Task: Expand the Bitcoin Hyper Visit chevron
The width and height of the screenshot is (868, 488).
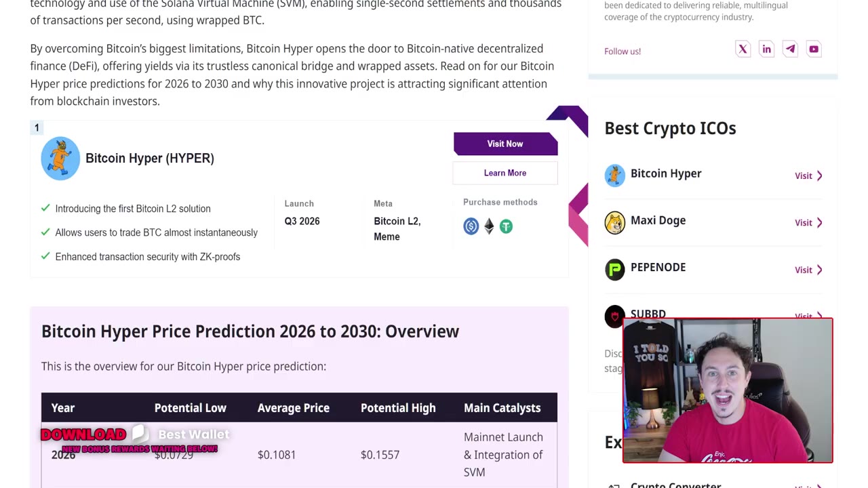Action: (819, 176)
